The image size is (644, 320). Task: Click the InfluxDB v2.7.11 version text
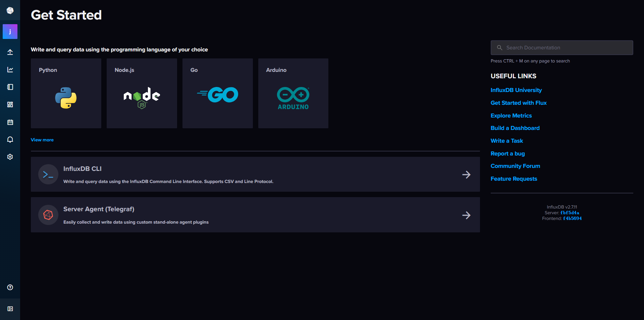pos(562,207)
